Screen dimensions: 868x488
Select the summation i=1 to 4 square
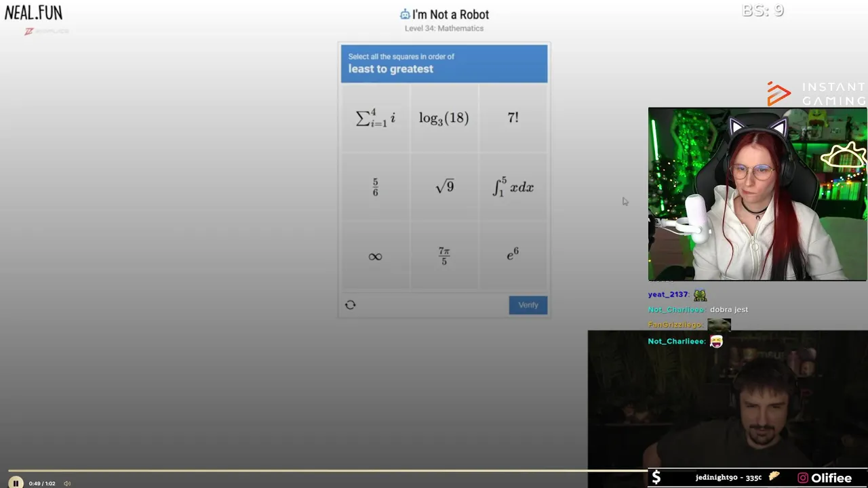[376, 118]
